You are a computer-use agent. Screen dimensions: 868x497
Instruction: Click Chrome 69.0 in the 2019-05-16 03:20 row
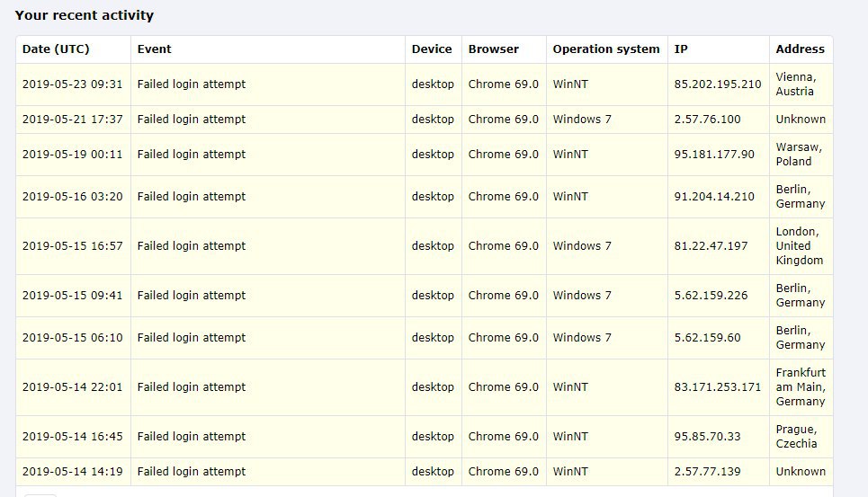(x=503, y=197)
